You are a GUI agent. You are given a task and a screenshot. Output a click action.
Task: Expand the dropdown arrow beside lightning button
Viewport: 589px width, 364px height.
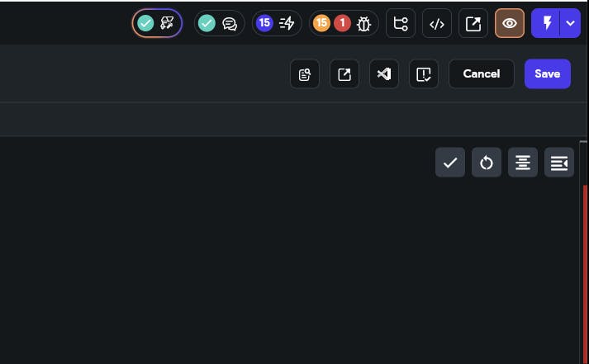coord(570,23)
